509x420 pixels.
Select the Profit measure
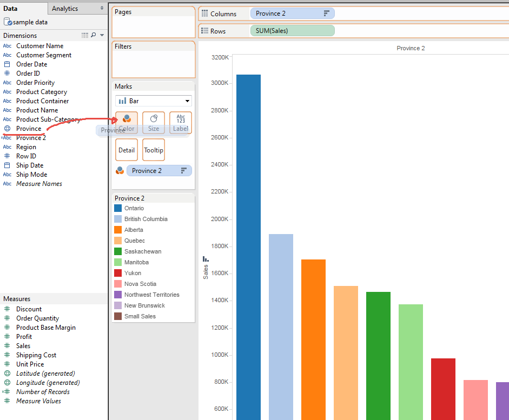click(x=24, y=336)
